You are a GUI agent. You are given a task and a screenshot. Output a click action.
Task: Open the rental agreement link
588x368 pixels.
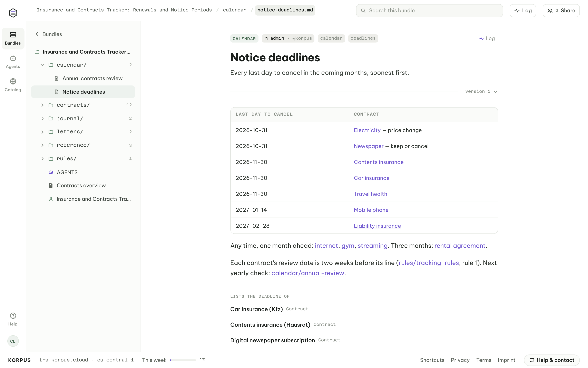(460, 246)
